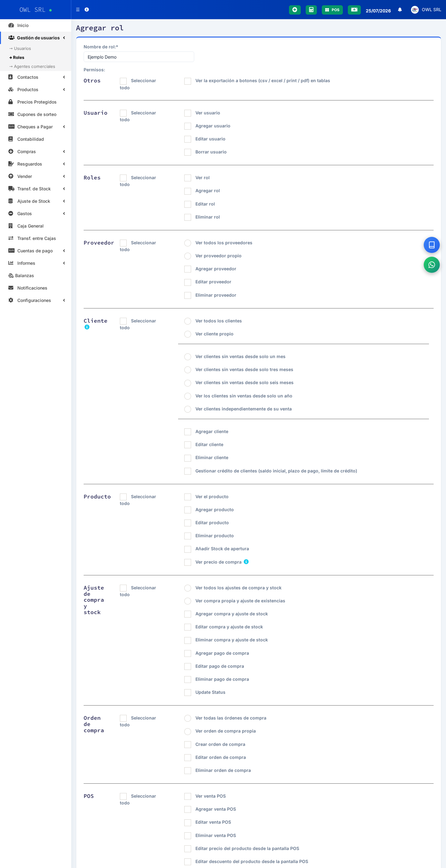The image size is (446, 868).
Task: Click the Caja General building icon
Action: tap(11, 226)
